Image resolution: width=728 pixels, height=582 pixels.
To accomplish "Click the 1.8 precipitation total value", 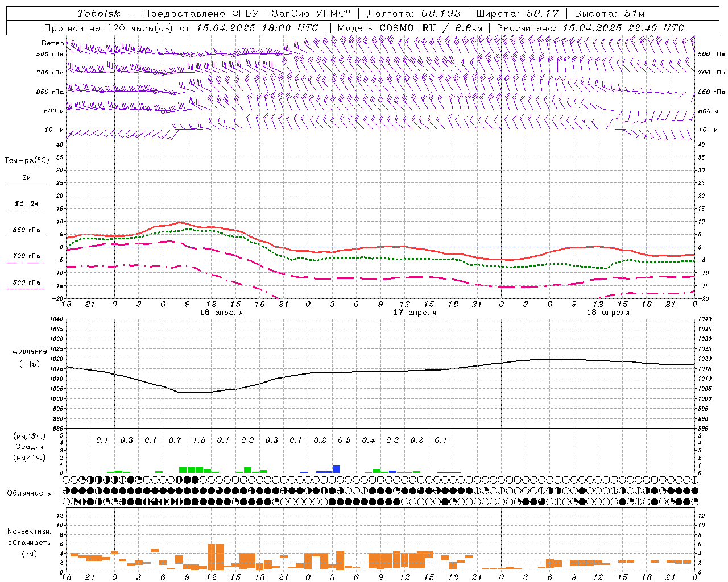I will coord(199,440).
